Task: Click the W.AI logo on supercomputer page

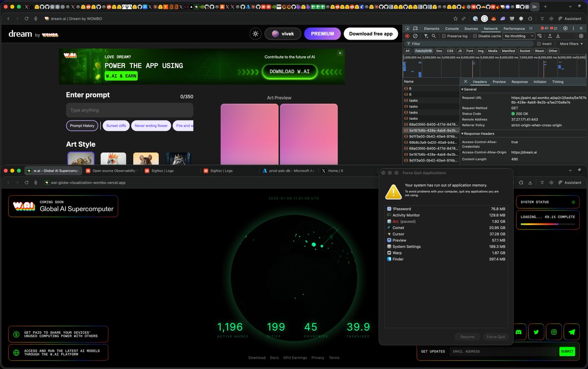Action: tap(24, 206)
